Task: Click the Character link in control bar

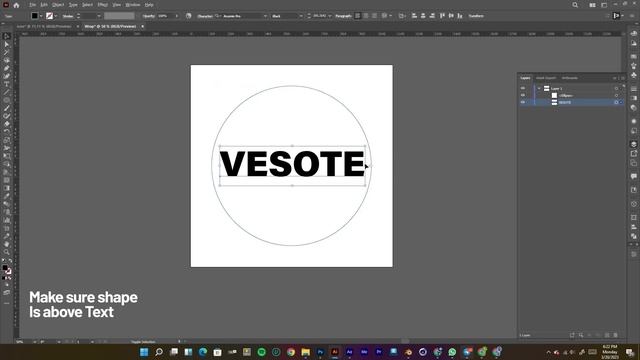Action: [x=205, y=16]
